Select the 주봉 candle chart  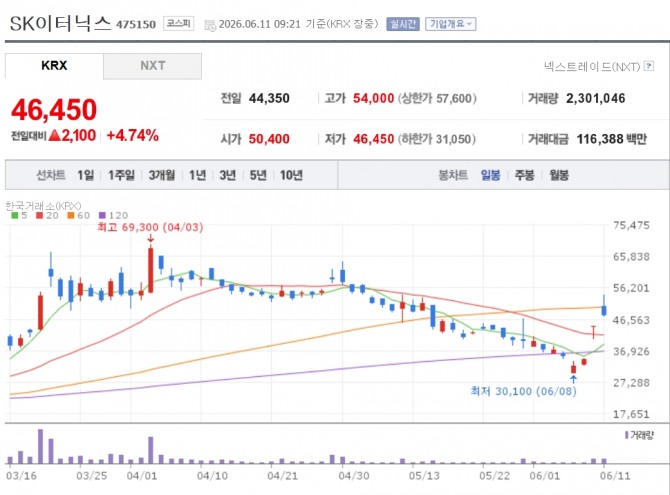point(524,175)
